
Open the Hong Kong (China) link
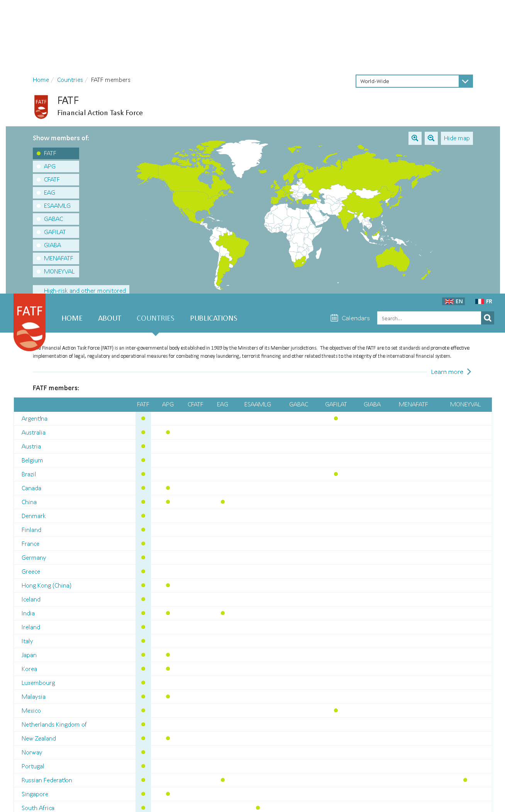click(47, 586)
